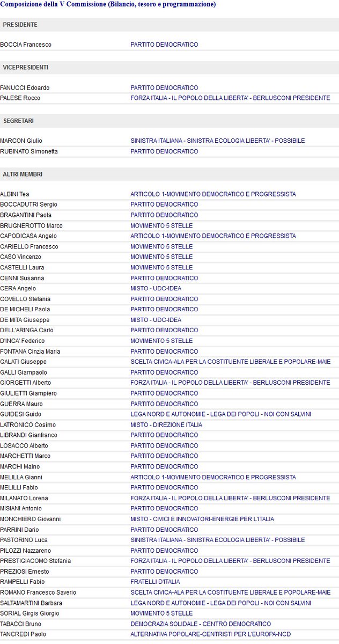This screenshot has width=339, height=644.
Task: Select the name PILOZZI Nazzareno
Action: tap(25, 551)
